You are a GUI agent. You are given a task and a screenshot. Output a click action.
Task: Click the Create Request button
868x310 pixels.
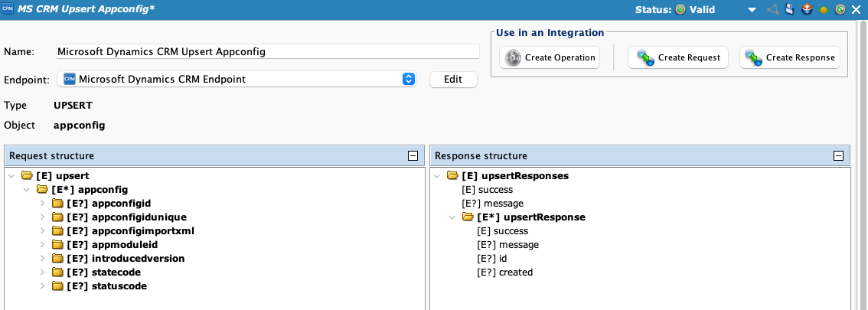click(x=677, y=58)
